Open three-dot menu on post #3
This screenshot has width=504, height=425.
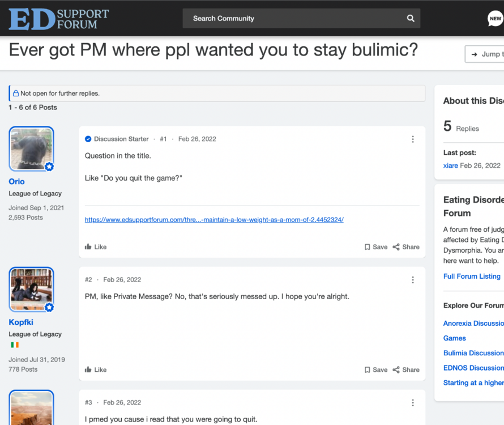coord(413,403)
